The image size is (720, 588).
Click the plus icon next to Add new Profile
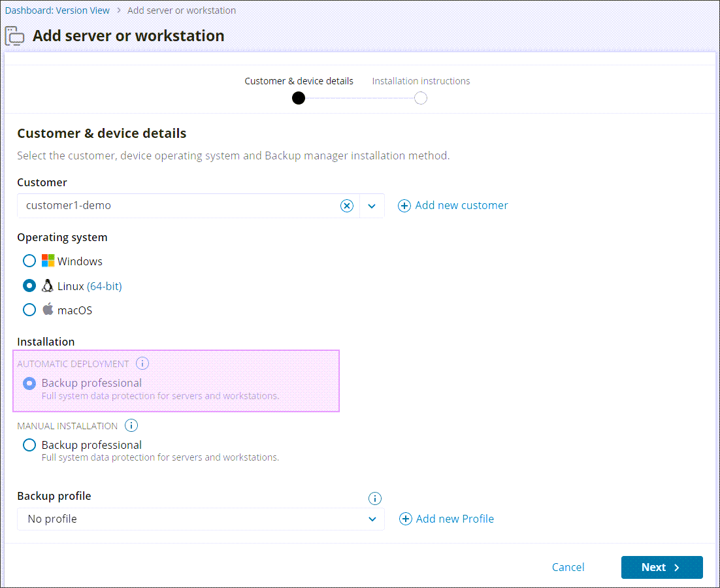pyautogui.click(x=406, y=519)
